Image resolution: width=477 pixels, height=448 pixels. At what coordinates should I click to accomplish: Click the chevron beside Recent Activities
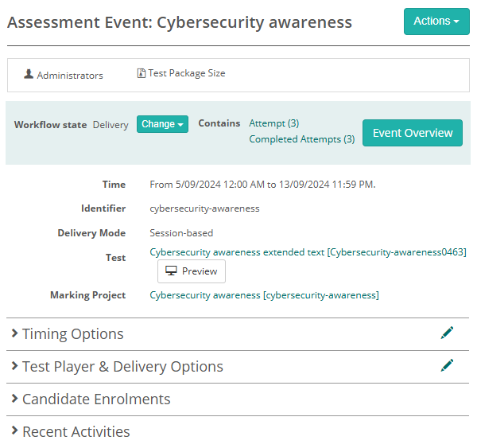[14, 431]
